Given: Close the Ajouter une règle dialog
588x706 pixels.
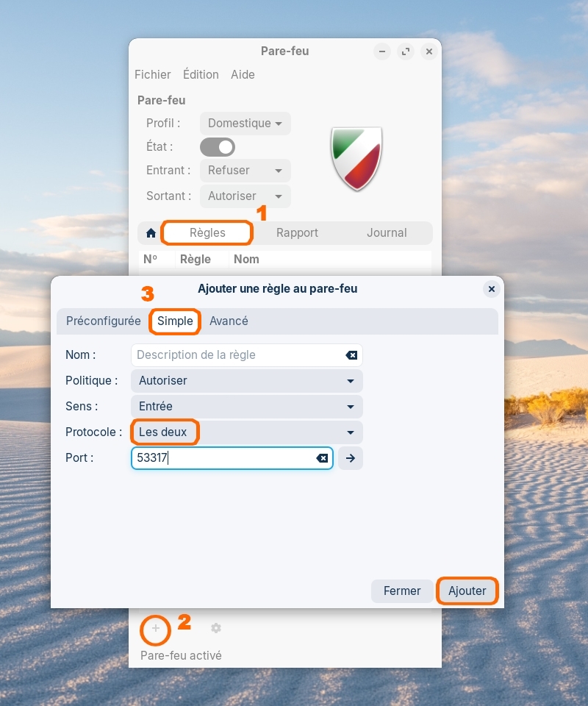Looking at the screenshot, I should 492,289.
